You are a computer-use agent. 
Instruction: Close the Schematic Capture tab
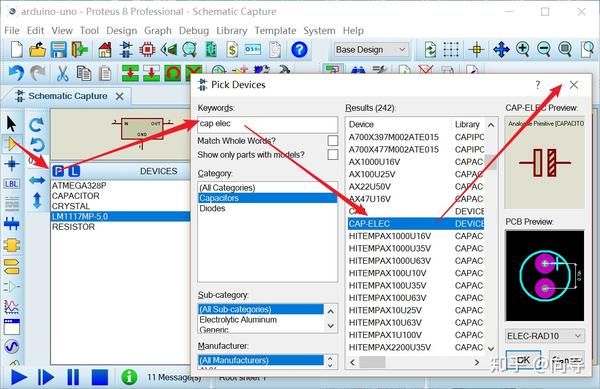pos(119,96)
